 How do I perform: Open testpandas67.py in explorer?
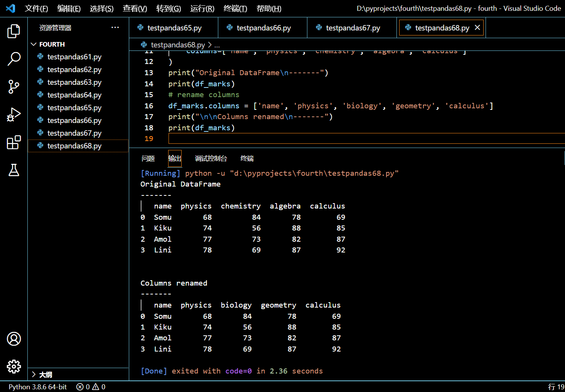click(x=78, y=133)
